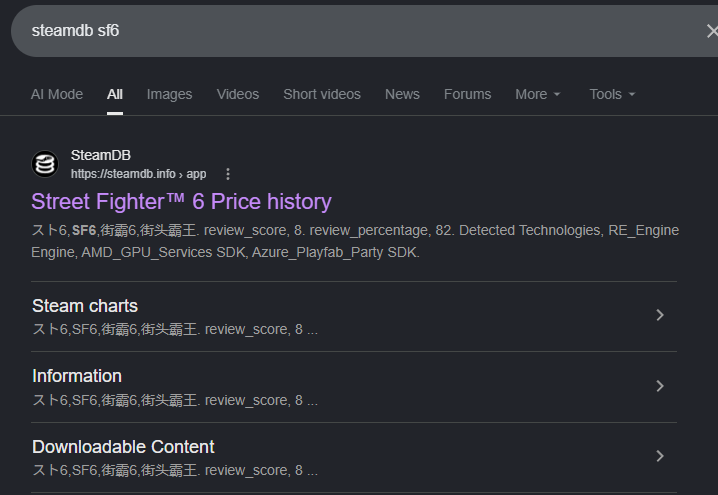This screenshot has width=718, height=495.
Task: Clear the search box with the X icon
Action: [x=712, y=31]
